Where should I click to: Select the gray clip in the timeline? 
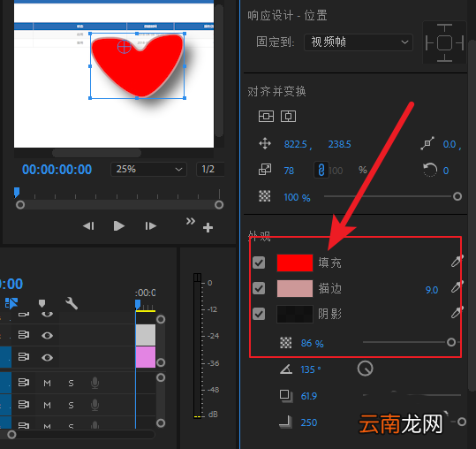146,335
